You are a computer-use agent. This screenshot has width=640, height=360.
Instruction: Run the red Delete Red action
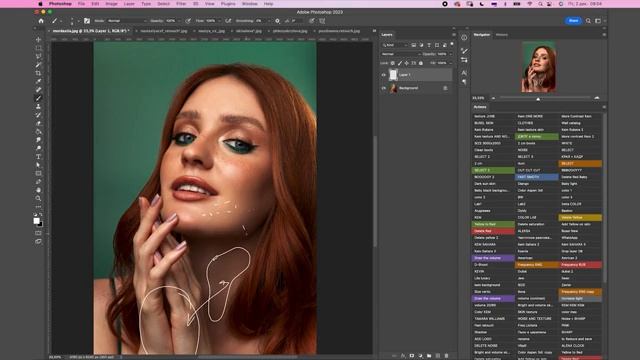click(x=493, y=231)
